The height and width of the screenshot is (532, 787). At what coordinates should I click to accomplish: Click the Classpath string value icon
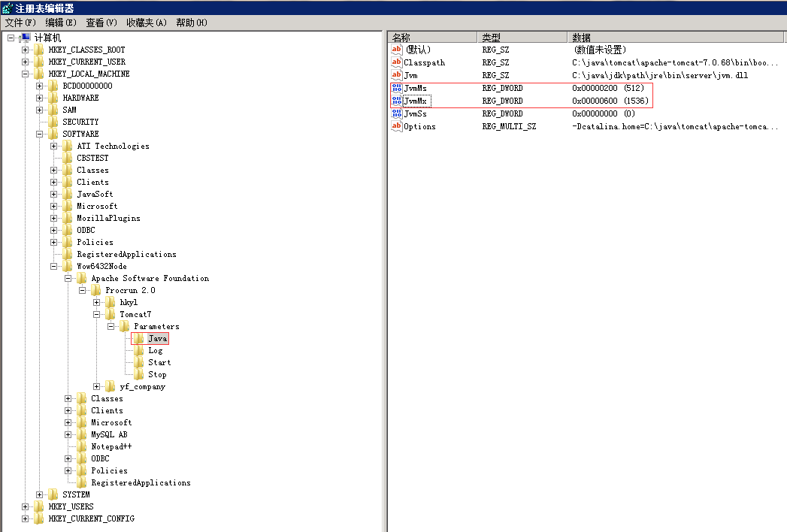397,62
